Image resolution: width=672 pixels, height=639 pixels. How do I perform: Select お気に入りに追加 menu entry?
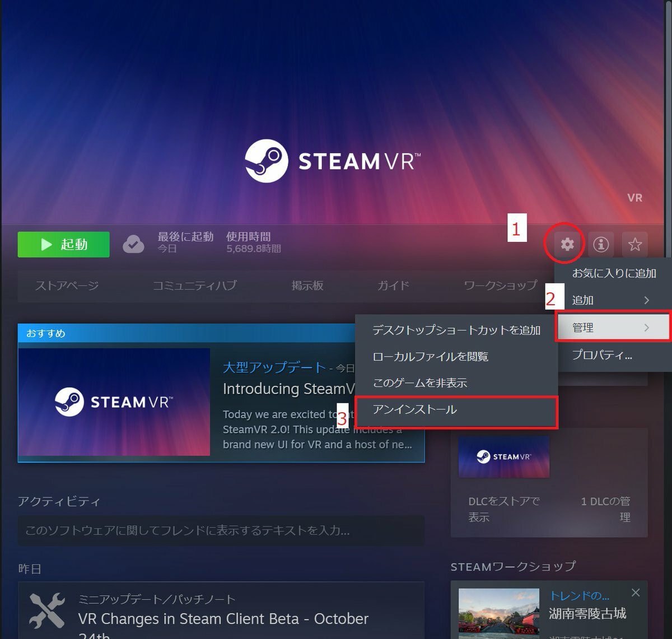[x=613, y=273]
